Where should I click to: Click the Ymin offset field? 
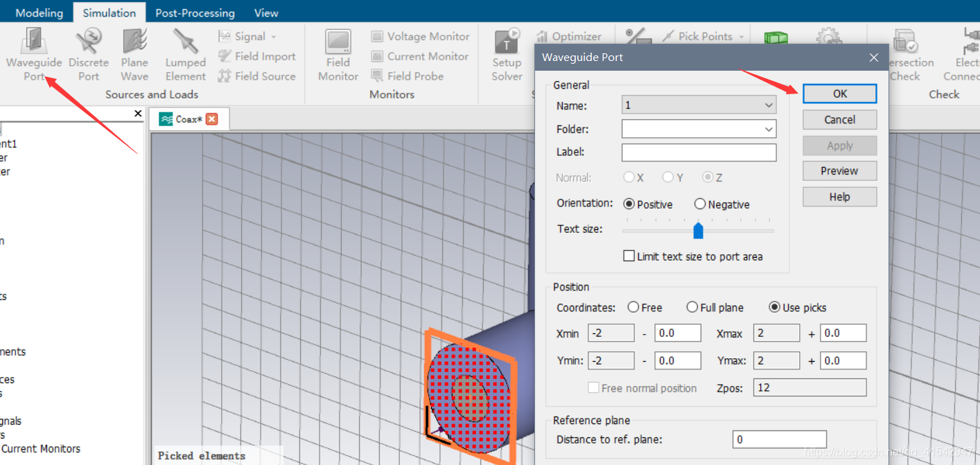678,360
